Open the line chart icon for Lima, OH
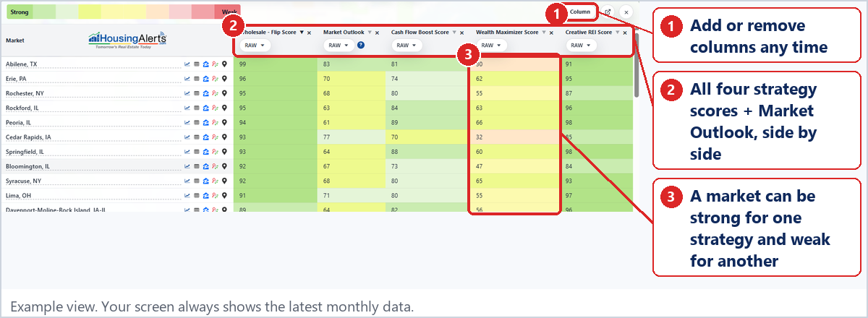The image size is (868, 318). (187, 196)
